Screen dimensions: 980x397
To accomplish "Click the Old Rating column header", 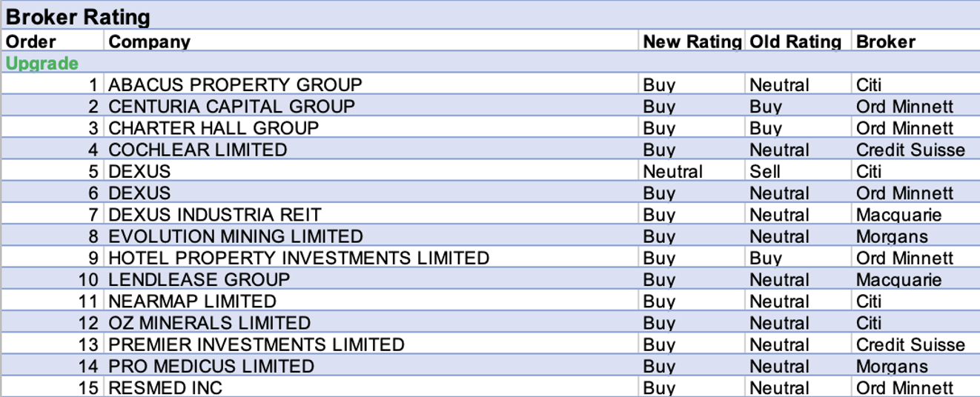I will 795,41.
